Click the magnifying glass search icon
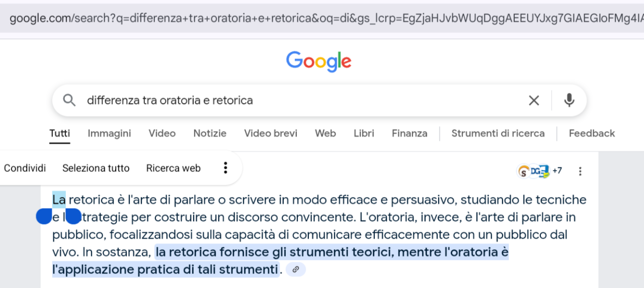Viewport: 644px width, 288px height. point(69,100)
